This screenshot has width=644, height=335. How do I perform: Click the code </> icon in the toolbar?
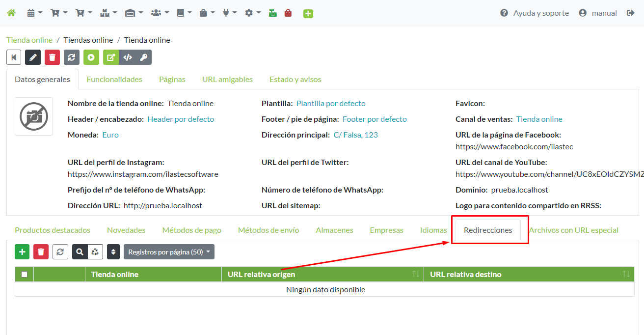[127, 57]
